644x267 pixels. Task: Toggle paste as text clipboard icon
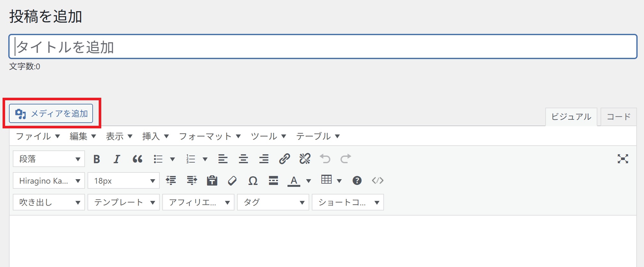(212, 181)
